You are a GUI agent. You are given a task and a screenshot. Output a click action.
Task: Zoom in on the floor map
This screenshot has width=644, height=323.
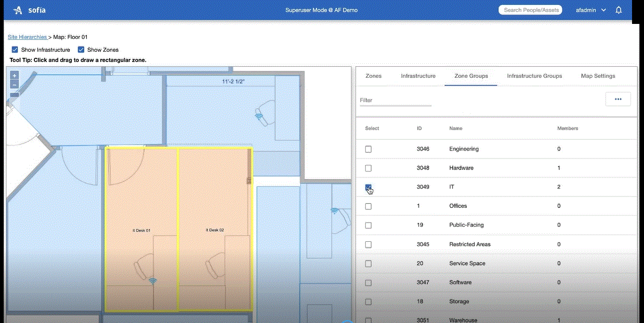coord(14,75)
